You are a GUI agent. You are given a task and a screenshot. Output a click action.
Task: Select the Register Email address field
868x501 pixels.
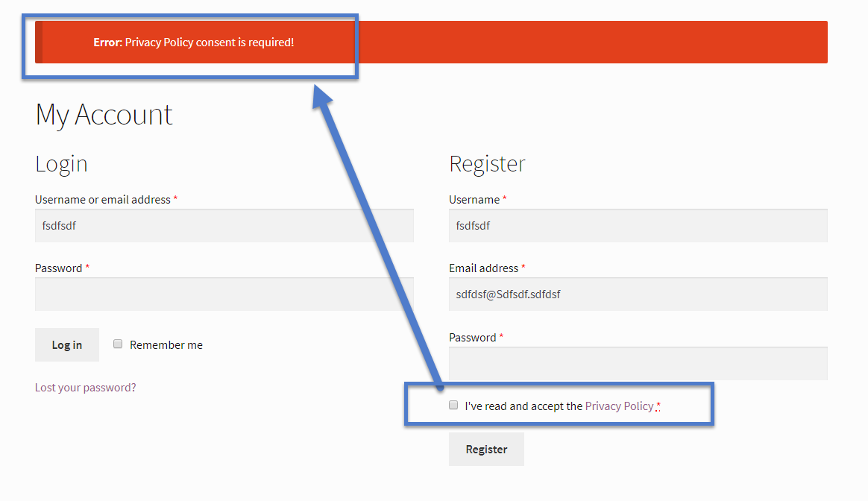tap(638, 294)
